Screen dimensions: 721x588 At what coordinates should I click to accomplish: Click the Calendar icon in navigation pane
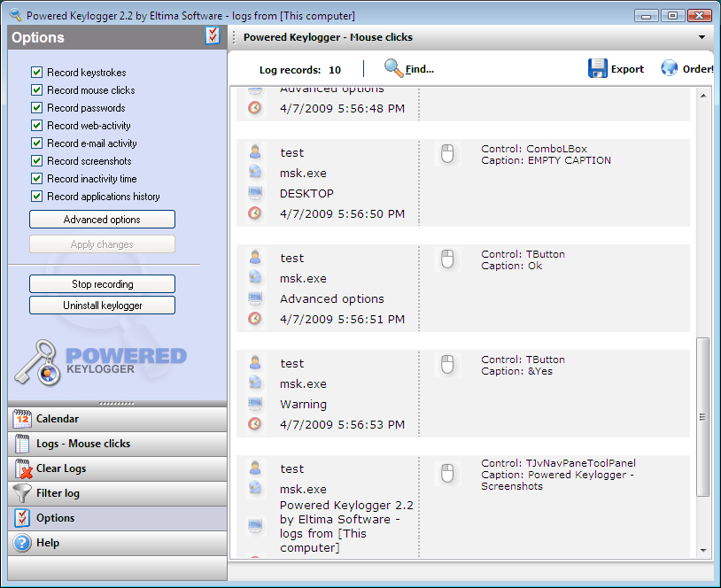tap(22, 419)
